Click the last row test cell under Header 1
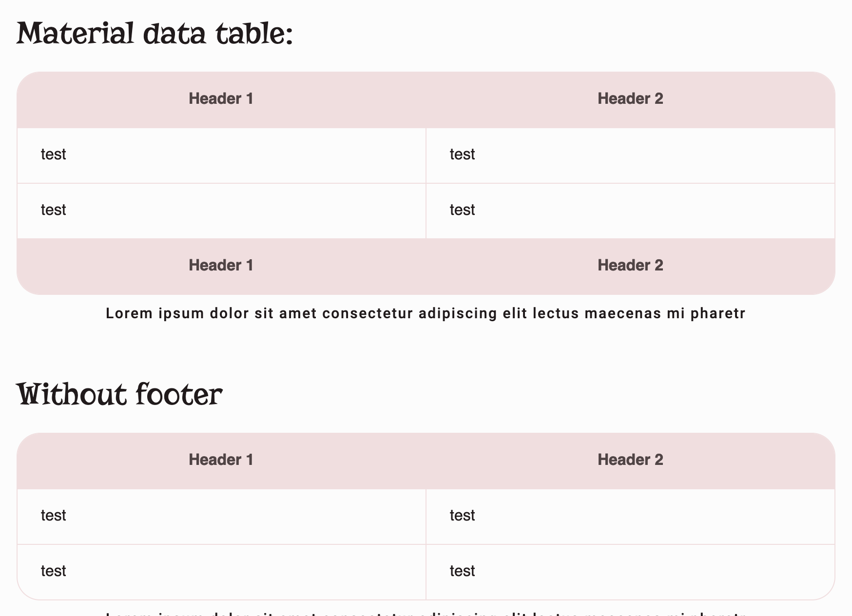Image resolution: width=852 pixels, height=616 pixels. [x=53, y=571]
